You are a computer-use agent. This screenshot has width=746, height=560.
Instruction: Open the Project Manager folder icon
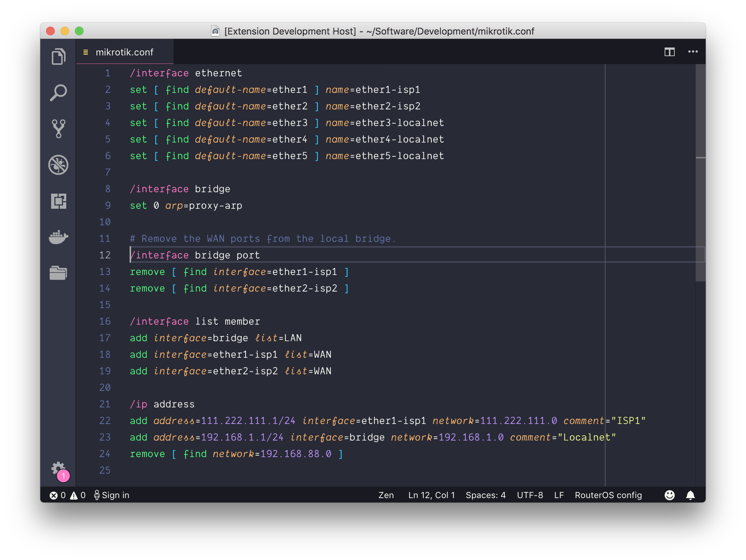(58, 273)
